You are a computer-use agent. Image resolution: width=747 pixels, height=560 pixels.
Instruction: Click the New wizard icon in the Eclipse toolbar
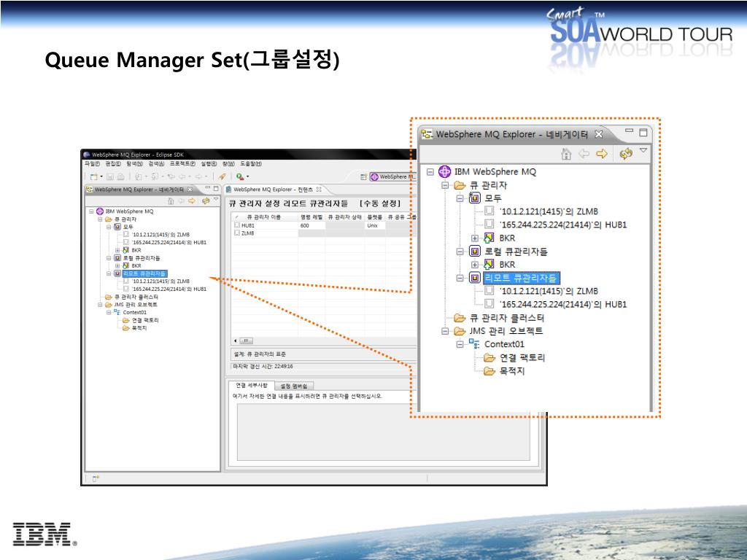(94, 176)
